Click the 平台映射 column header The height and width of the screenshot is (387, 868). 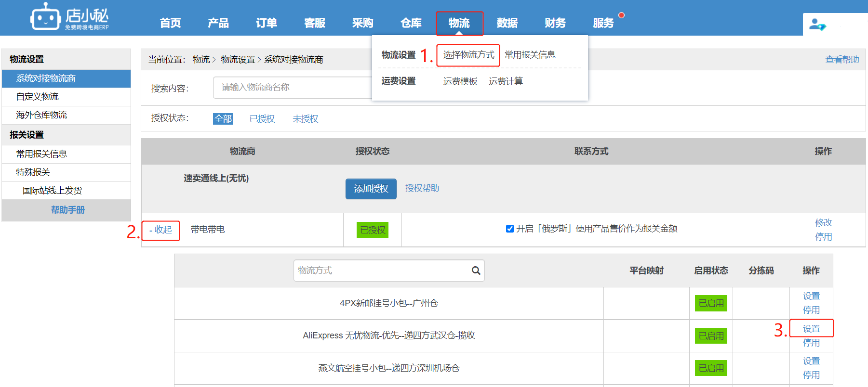(x=646, y=271)
